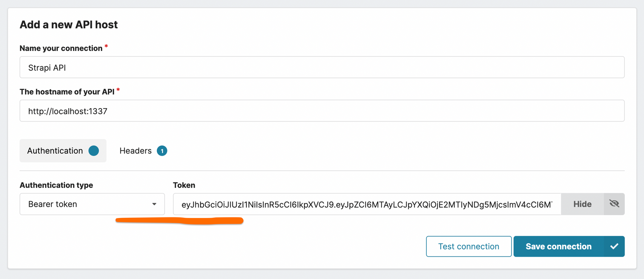Edit the connection name Strapi API

pos(322,67)
